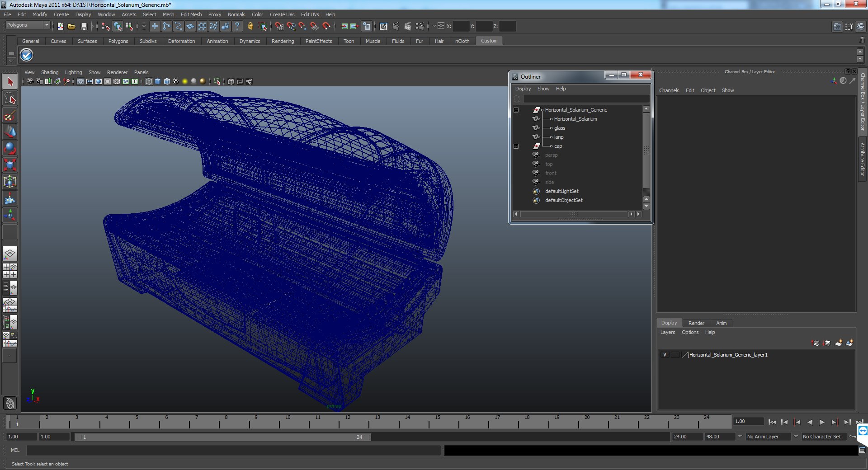Screen dimensions: 868x470
Task: Activate the Rotate tool sphere icon
Action: [x=10, y=148]
